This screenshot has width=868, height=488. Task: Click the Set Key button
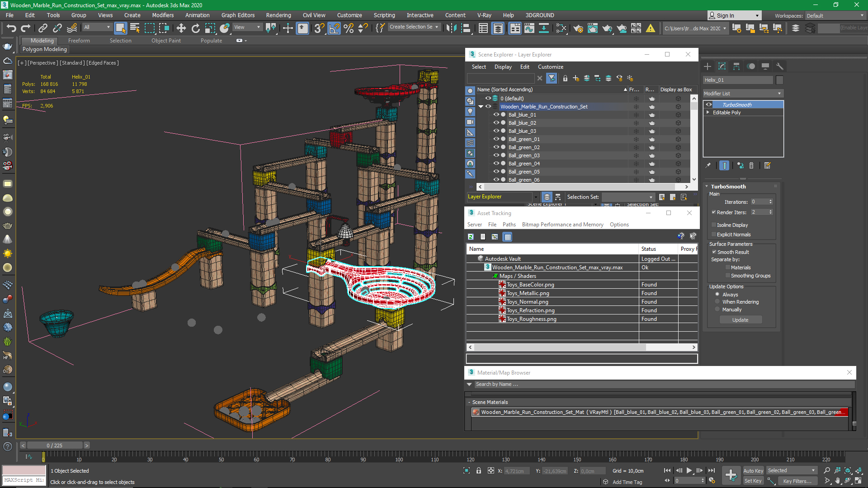point(753,481)
